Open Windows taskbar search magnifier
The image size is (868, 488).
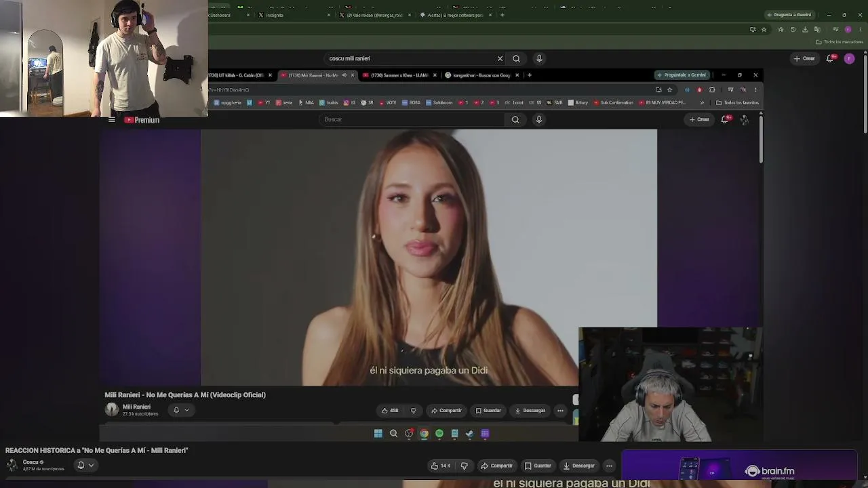coord(393,434)
